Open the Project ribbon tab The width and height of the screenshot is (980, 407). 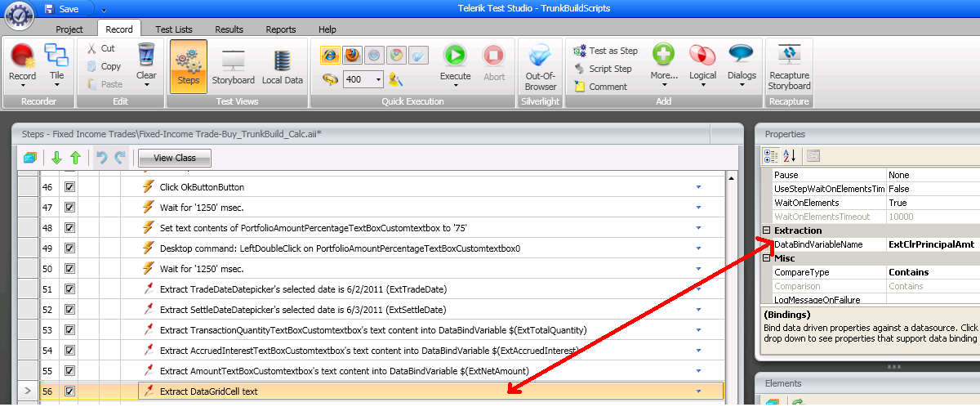[x=69, y=29]
